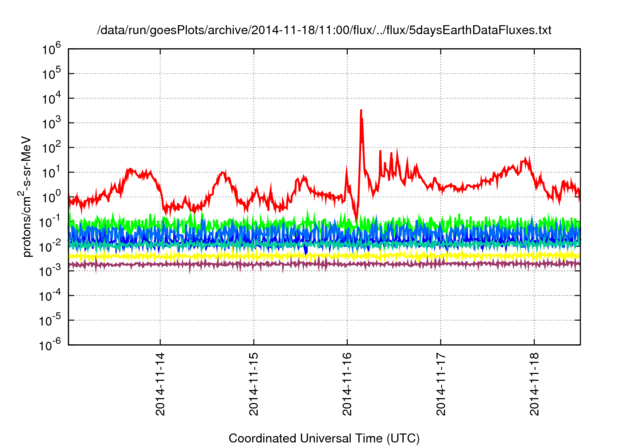640x448 pixels.
Task: Click the 2014-11-18 date tick label
Action: (534, 384)
